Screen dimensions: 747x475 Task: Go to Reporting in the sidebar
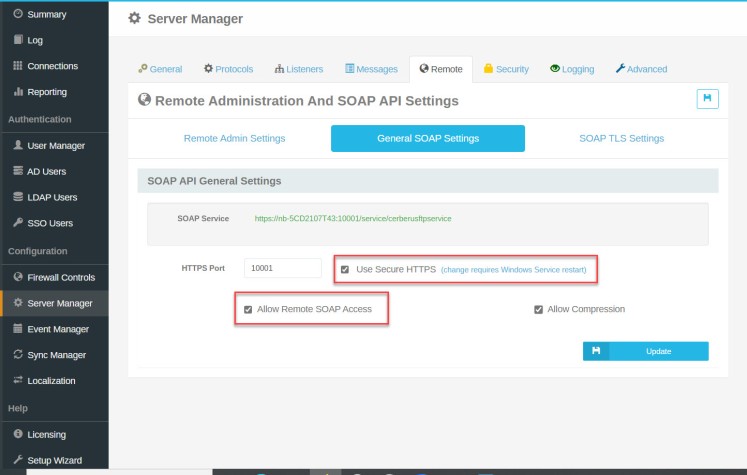click(47, 92)
